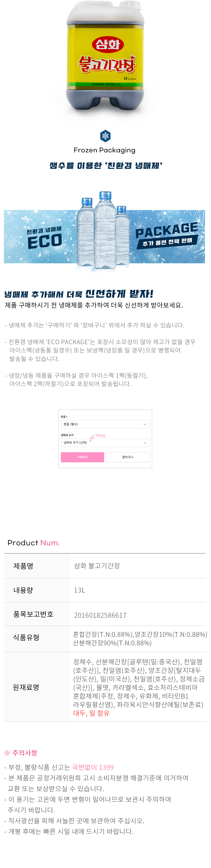Viewport: 211px width, 868px height.
Task: Click the 13L content amount cell
Action: [x=80, y=590]
